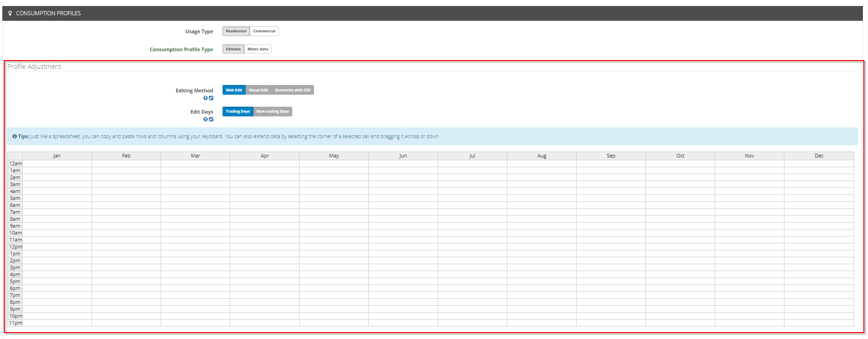Select Overwrite with CSV option
Screen dimensions: 868x339
click(293, 90)
